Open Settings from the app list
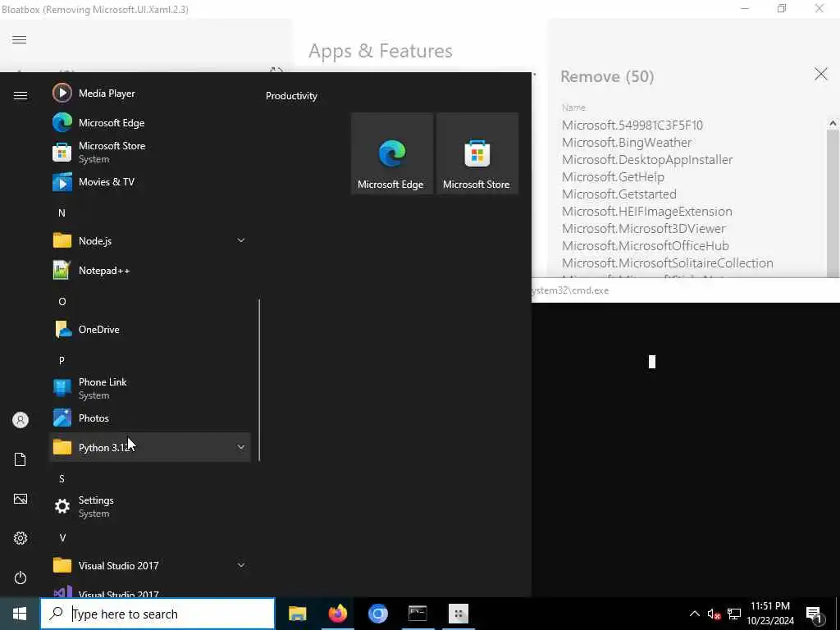Screen dimensions: 840x630 pos(150,506)
